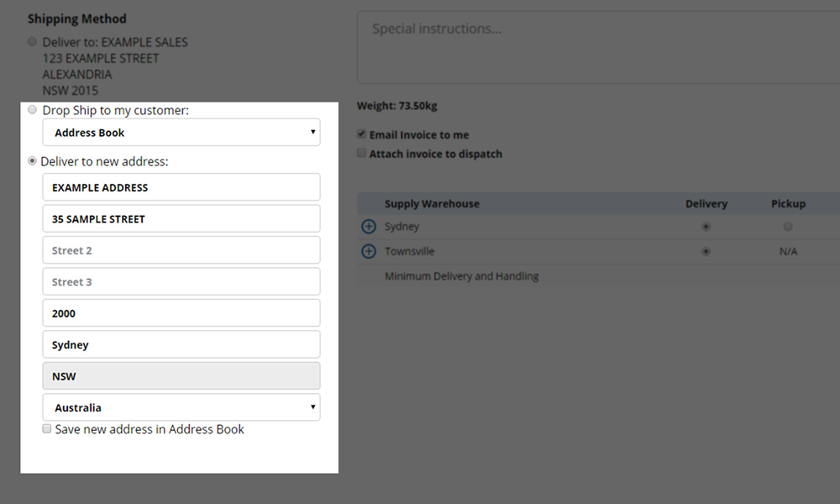Image resolution: width=840 pixels, height=504 pixels.
Task: Enable Attach invoice to dispatch checkbox
Action: pyautogui.click(x=362, y=154)
